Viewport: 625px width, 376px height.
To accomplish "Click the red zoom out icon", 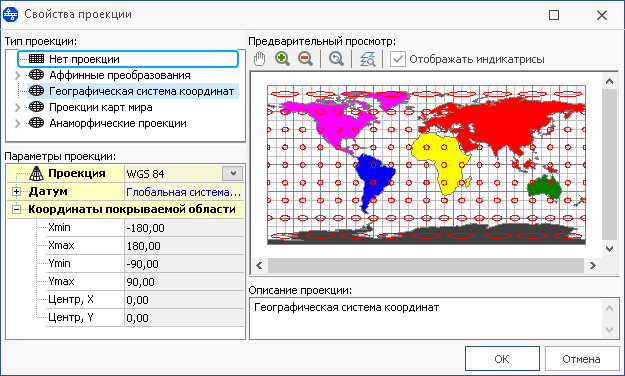I will [x=305, y=59].
